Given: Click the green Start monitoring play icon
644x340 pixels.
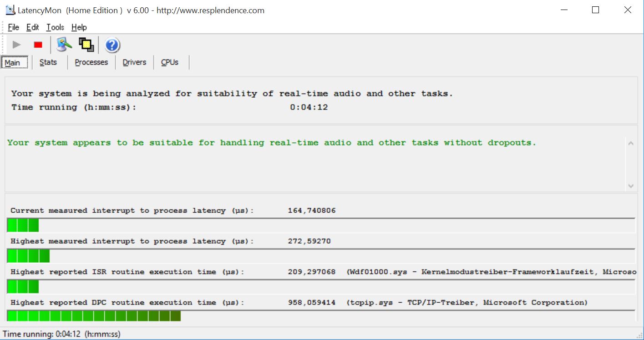Looking at the screenshot, I should tap(17, 45).
